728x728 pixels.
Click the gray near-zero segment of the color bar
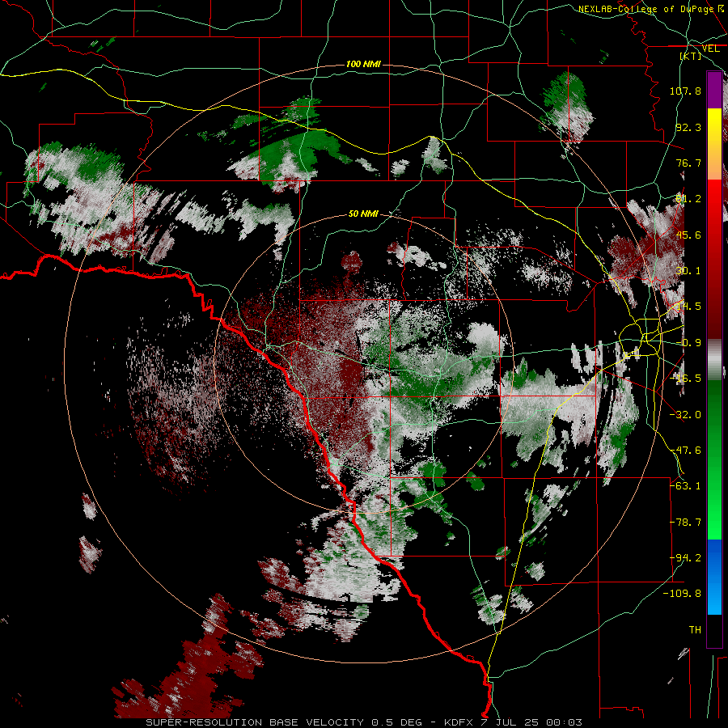[x=714, y=360]
